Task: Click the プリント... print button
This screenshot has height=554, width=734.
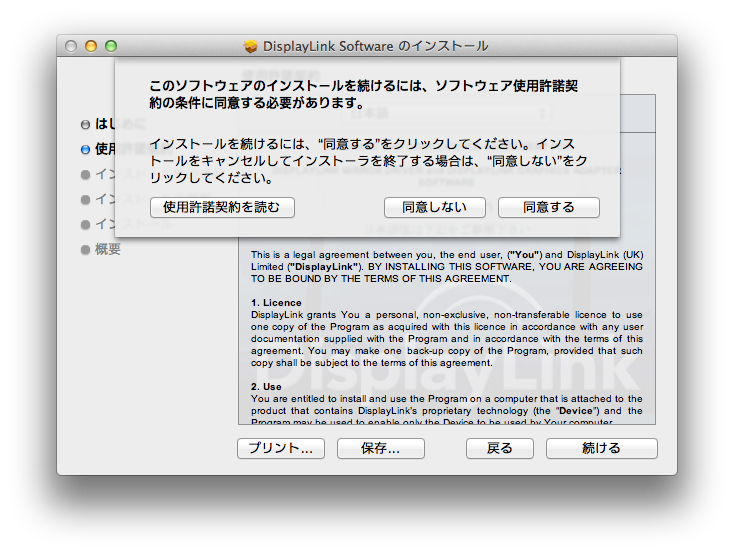Action: point(281,448)
